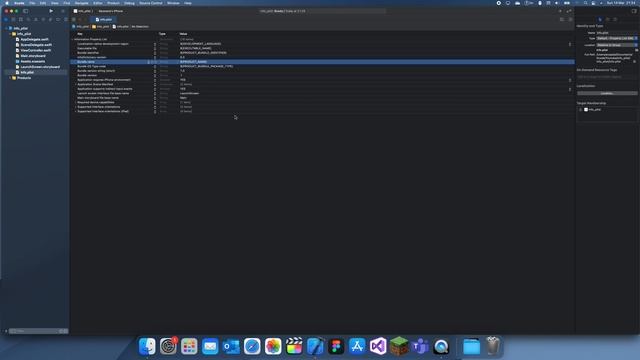Open Xcode from the Dock
The width and height of the screenshot is (640, 360).
(315, 346)
